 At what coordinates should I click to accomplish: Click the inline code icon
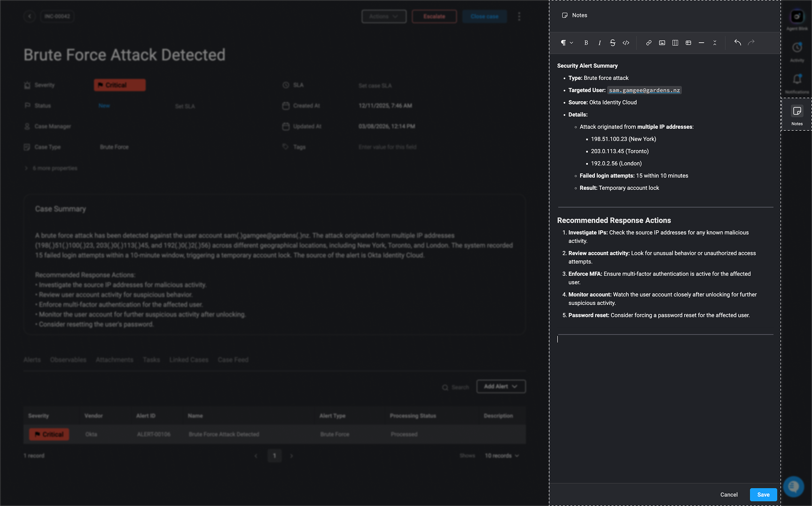(x=626, y=43)
